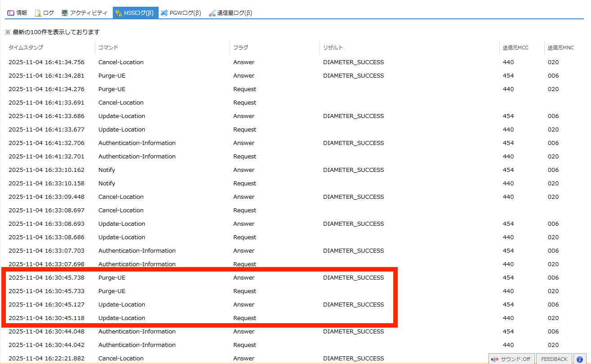The image size is (591, 364).
Task: Click the blue info icon button
Action: tap(580, 359)
